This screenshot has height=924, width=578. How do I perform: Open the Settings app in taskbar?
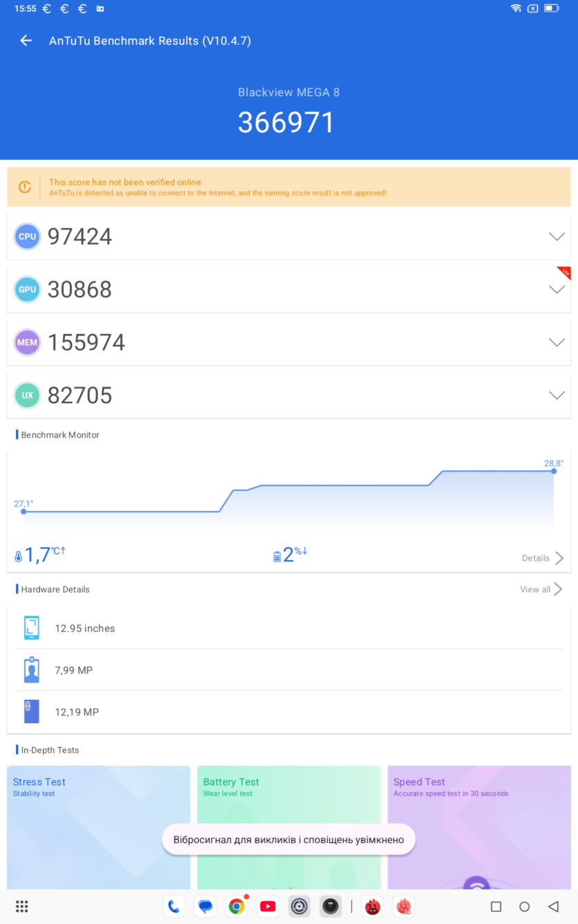coord(299,906)
